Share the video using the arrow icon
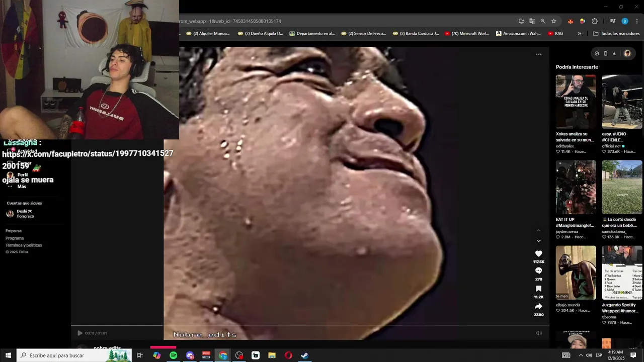 tap(538, 306)
